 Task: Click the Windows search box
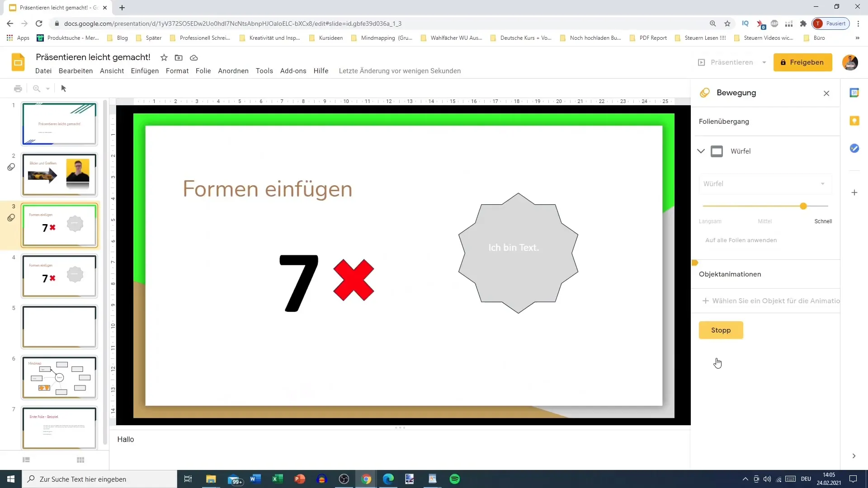[99, 479]
